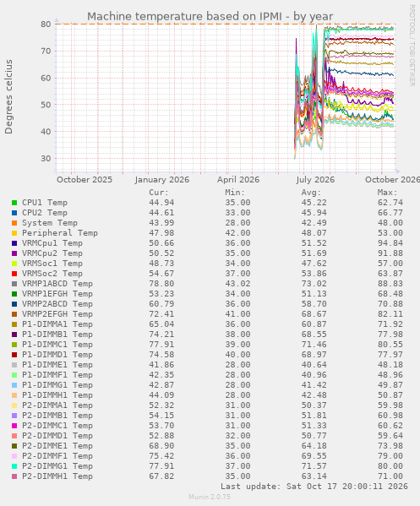Click the 80 degree y-axis tick label
This screenshot has width=420, height=506.
[46, 24]
